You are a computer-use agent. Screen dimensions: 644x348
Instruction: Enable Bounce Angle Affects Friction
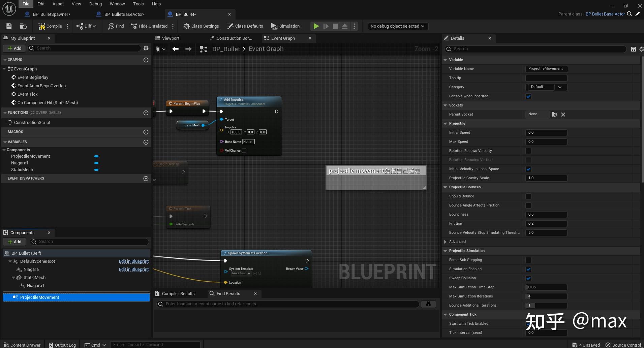click(528, 205)
